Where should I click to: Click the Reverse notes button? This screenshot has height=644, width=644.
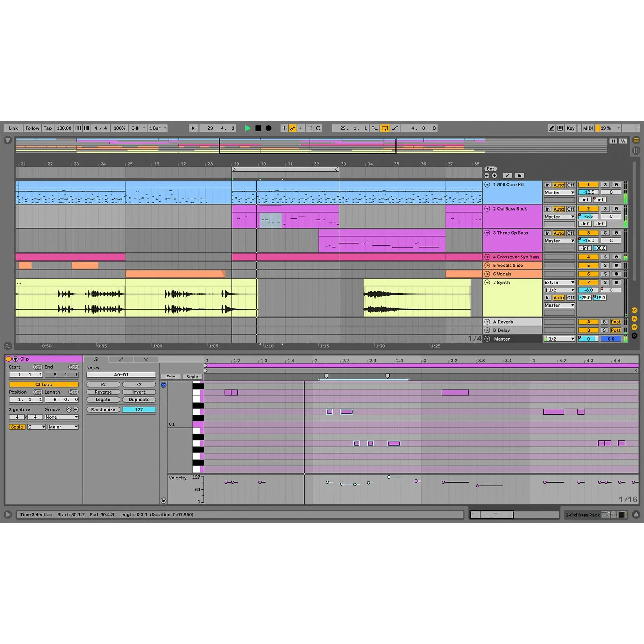click(x=103, y=392)
